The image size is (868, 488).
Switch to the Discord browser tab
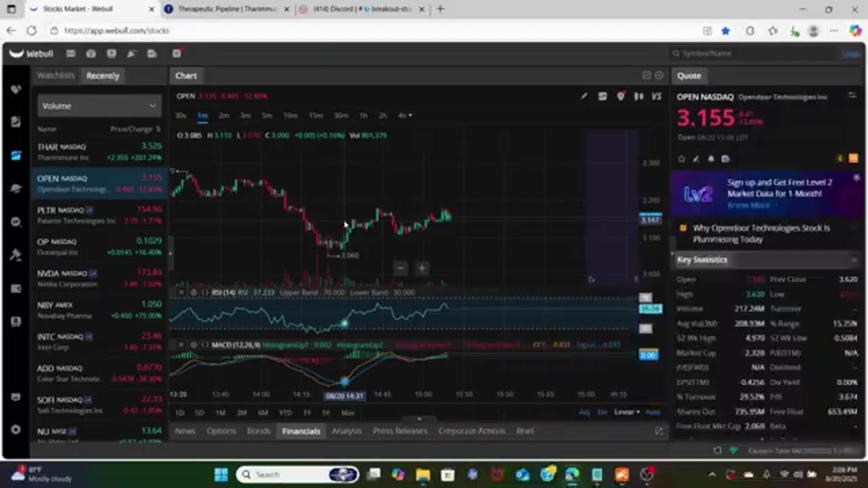(363, 9)
